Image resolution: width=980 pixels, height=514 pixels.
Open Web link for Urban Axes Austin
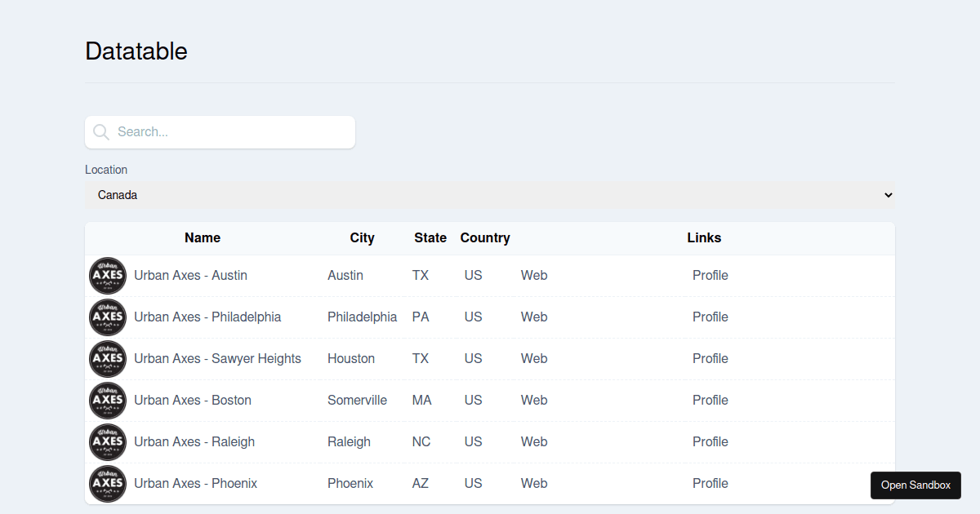pos(534,276)
